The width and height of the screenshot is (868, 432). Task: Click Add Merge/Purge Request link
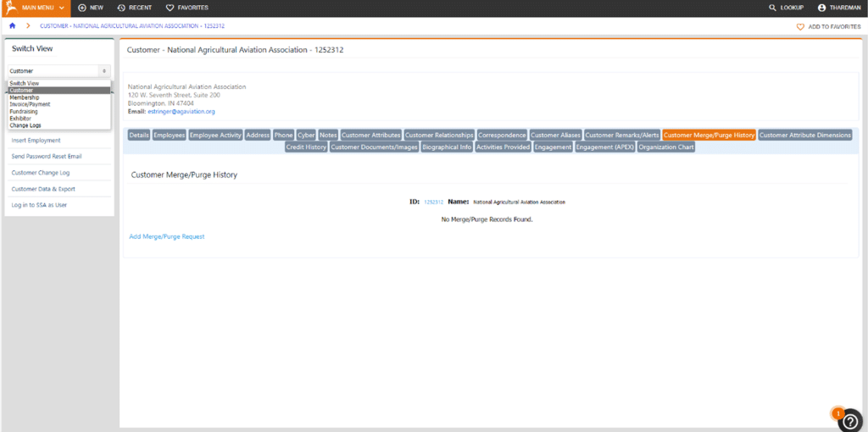(x=167, y=236)
